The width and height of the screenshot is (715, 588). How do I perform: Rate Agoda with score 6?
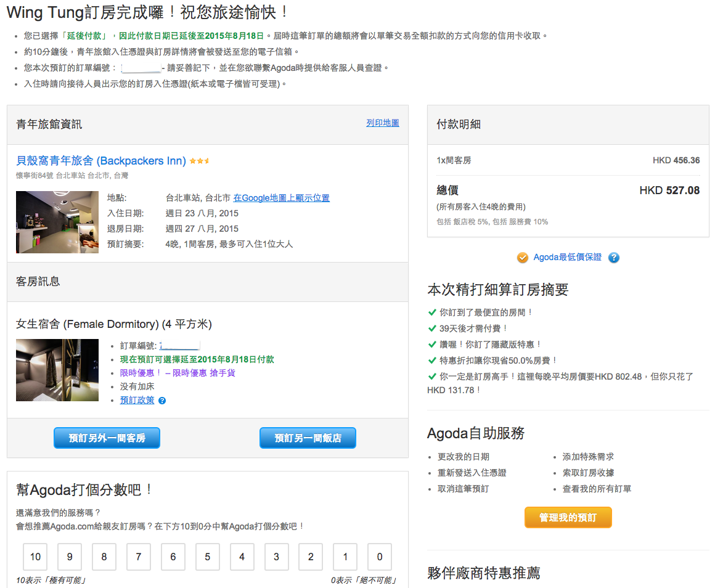173,557
